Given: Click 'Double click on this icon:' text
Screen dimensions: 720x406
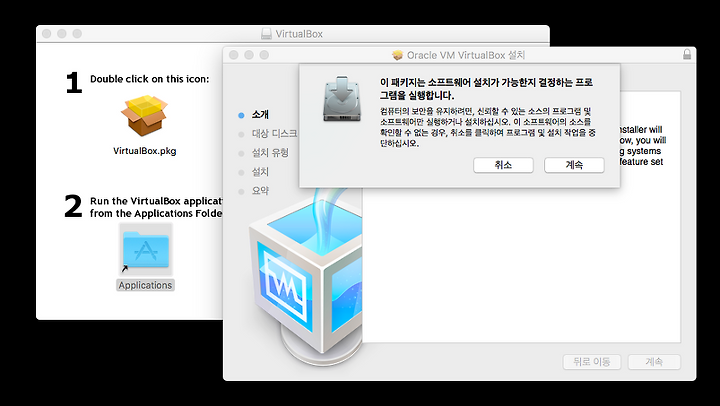Looking at the screenshot, I should tap(149, 79).
